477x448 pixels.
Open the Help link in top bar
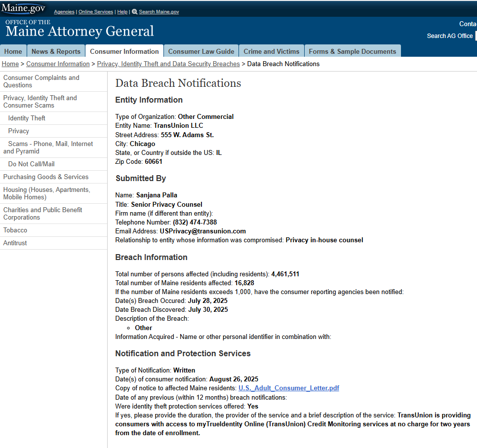(x=122, y=11)
